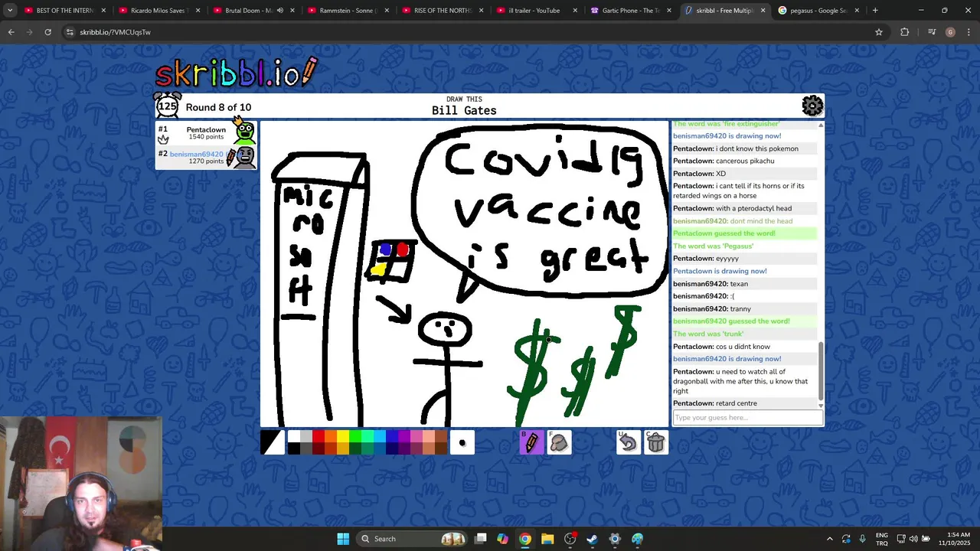Select the dark brown color swatch
This screenshot has height=551, width=980.
tap(441, 448)
